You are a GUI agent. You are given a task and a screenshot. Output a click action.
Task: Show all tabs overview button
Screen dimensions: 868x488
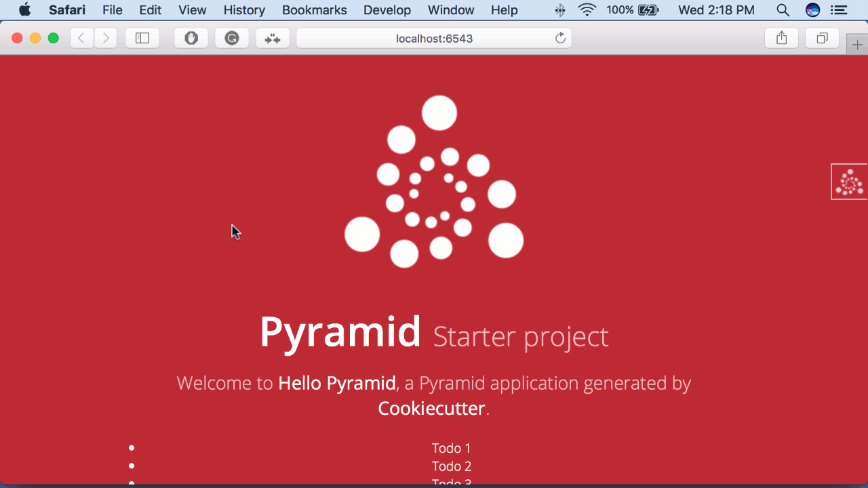click(x=823, y=39)
